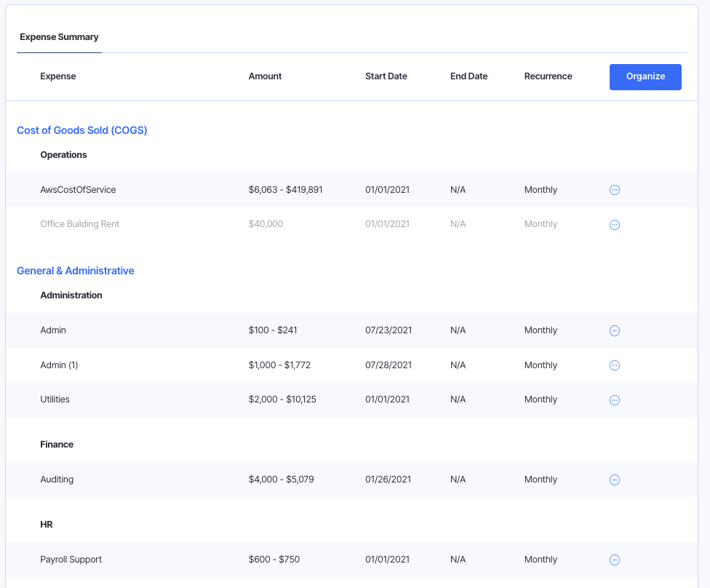The image size is (710, 588).
Task: Click the Administration subcategory label
Action: (x=71, y=295)
